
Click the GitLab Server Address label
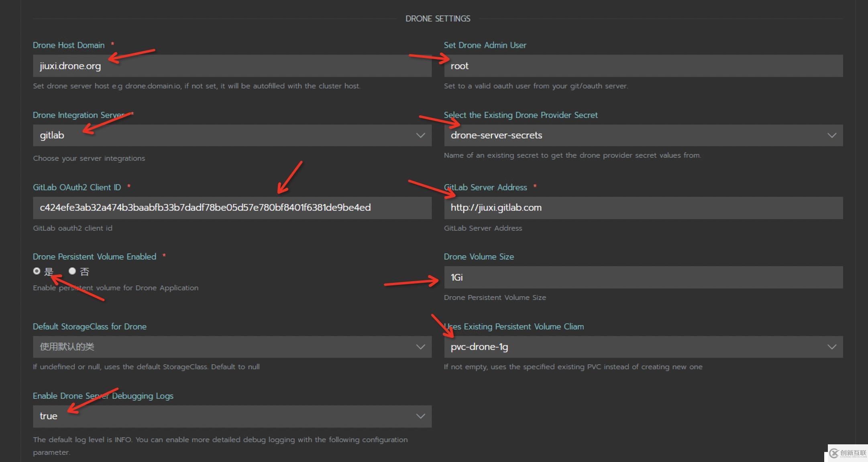(485, 187)
